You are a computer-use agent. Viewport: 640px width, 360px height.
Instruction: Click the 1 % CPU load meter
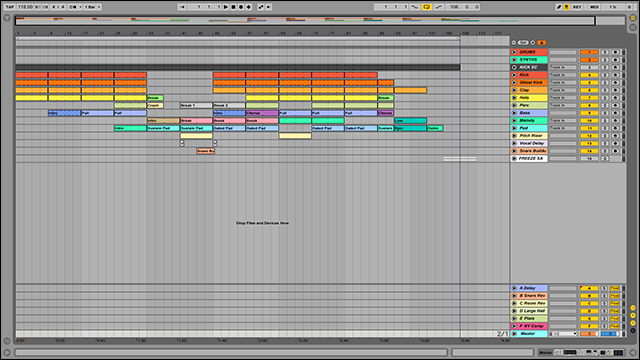click(x=613, y=7)
